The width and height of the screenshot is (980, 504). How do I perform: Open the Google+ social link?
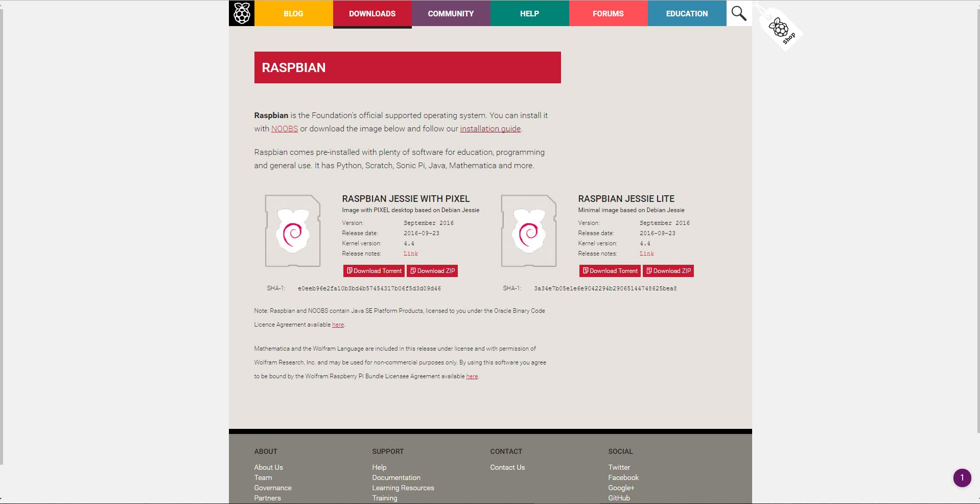[621, 488]
